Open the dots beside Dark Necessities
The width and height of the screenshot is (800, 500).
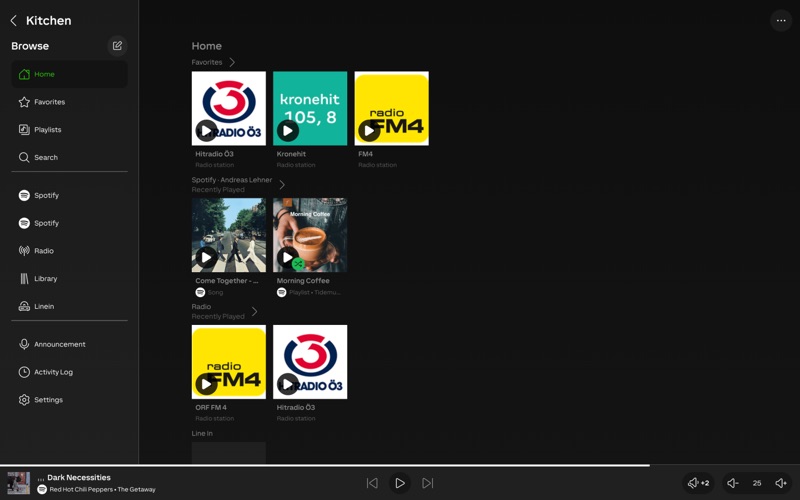click(x=41, y=479)
